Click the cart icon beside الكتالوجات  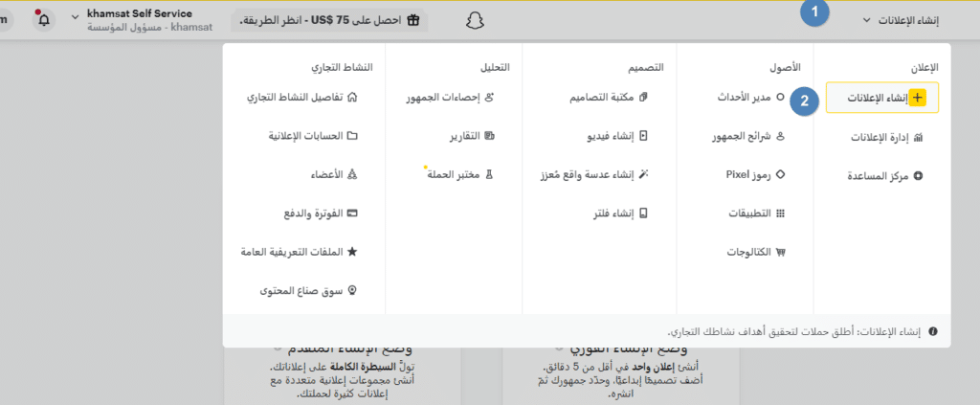pyautogui.click(x=780, y=253)
